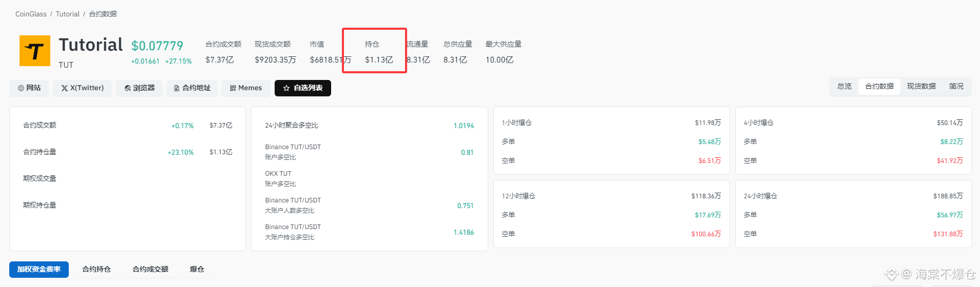Click the explorer icon on 浏览器 button
The image size is (980, 287).
tap(128, 88)
